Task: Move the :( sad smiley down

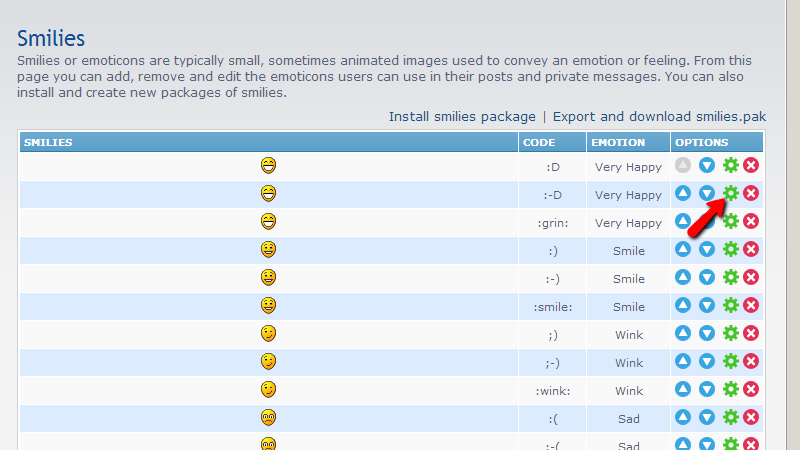Action: pos(707,417)
